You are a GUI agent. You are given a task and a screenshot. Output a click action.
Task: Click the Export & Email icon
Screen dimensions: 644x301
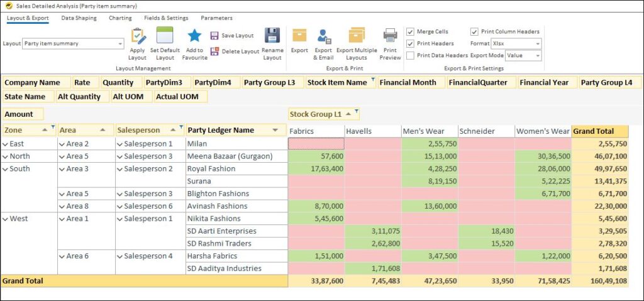pos(324,36)
